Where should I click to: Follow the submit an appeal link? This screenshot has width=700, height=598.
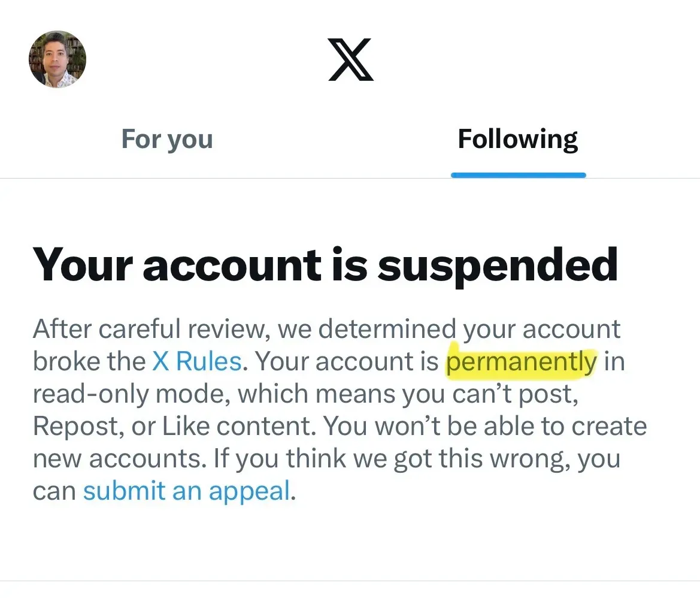187,491
